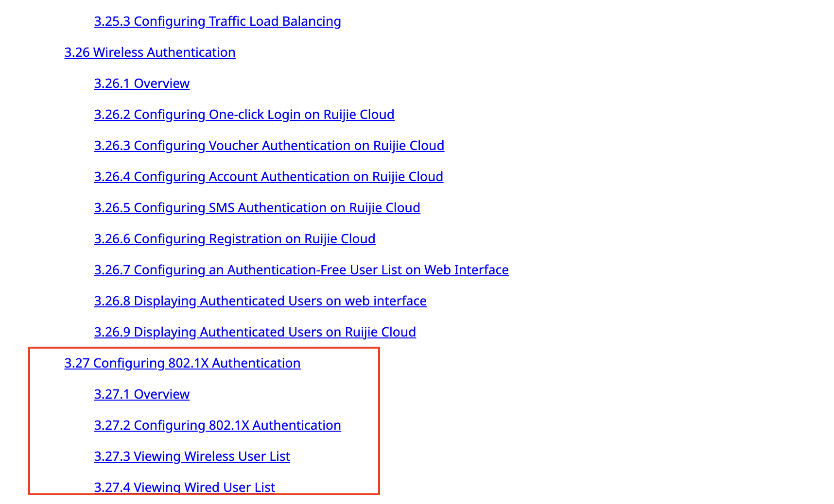Open 3.27.4 Viewing Wired User List link

[184, 487]
